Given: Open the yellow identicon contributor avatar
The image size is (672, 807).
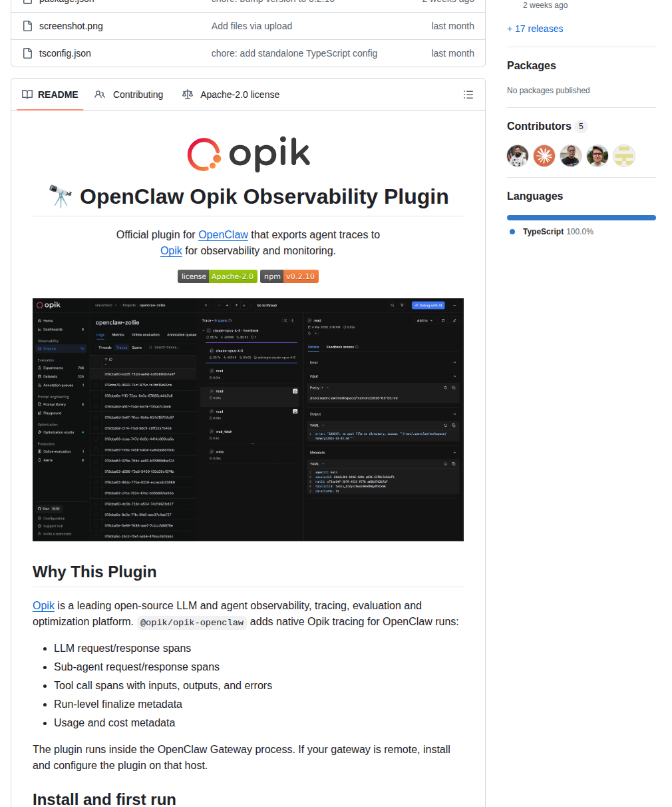Looking at the screenshot, I should click(624, 156).
